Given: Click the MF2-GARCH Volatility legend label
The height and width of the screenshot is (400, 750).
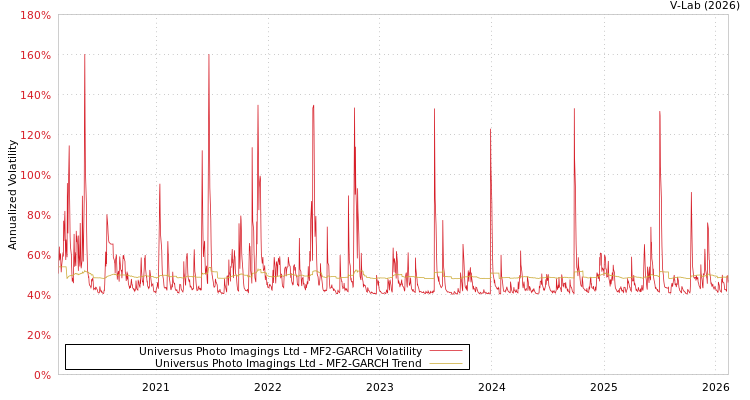Looking at the screenshot, I should (x=280, y=351).
